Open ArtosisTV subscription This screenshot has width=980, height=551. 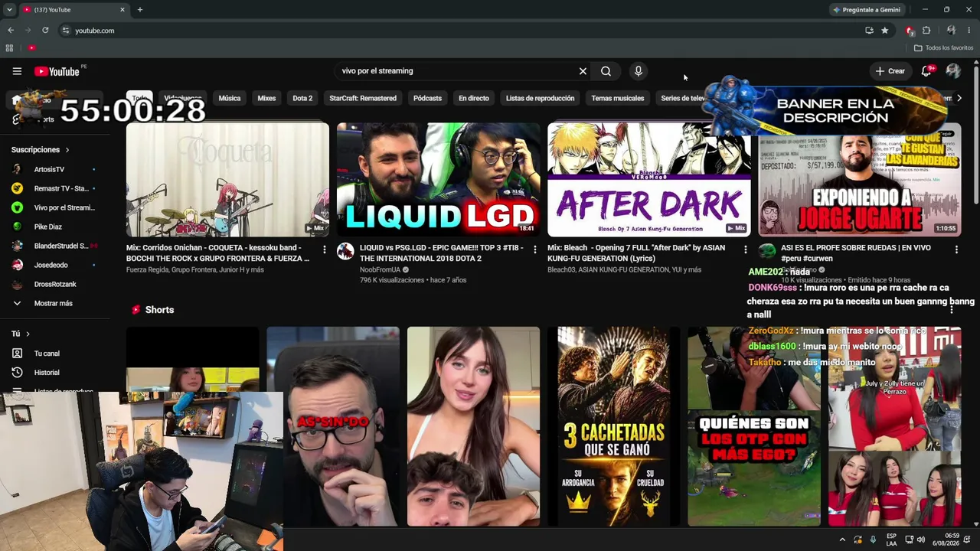point(54,169)
